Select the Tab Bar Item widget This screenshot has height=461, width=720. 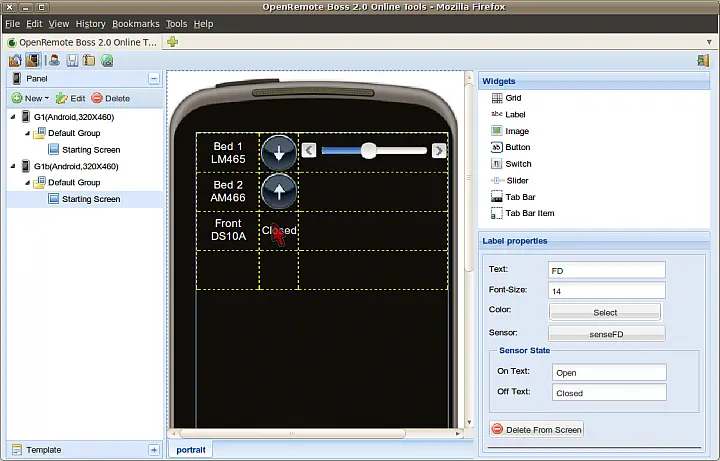523,213
